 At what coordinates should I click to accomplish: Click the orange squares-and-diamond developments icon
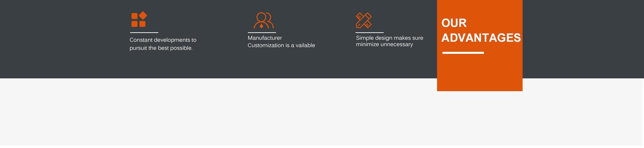[139, 20]
